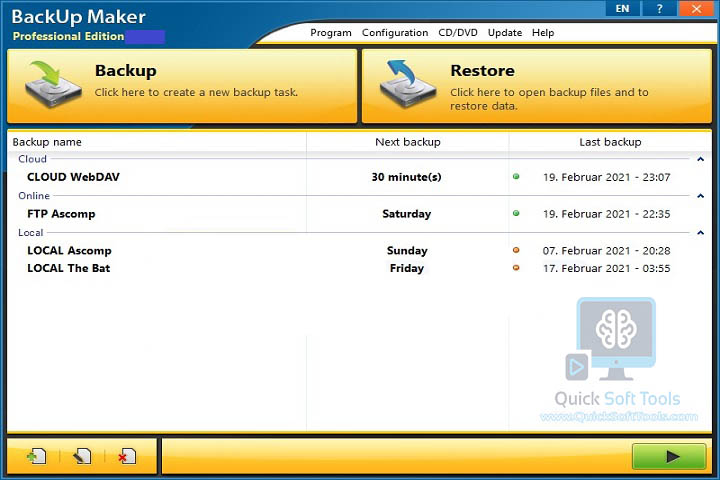
Task: Collapse the Local group
Action: pyautogui.click(x=701, y=232)
